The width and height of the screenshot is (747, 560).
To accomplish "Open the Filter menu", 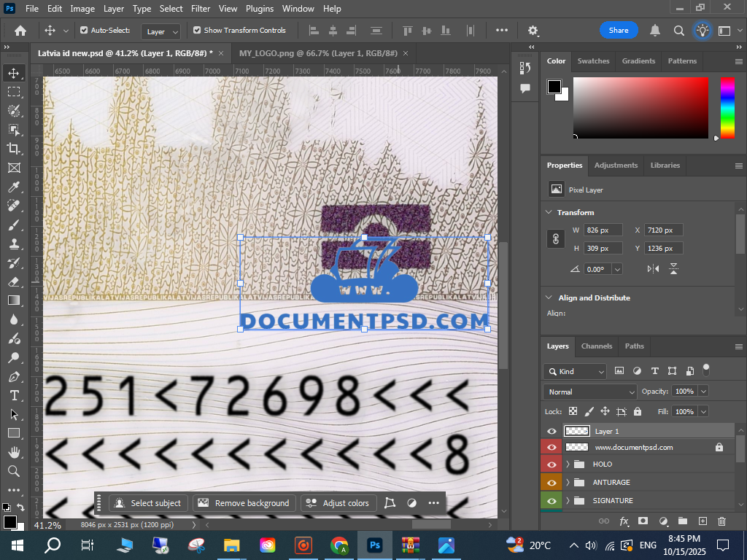I will 200,9.
